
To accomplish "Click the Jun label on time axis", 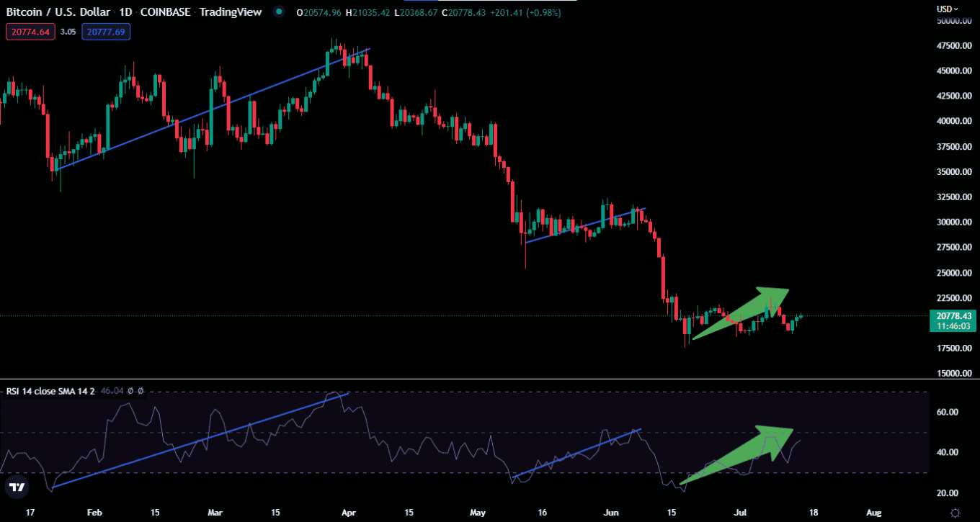I will [611, 513].
